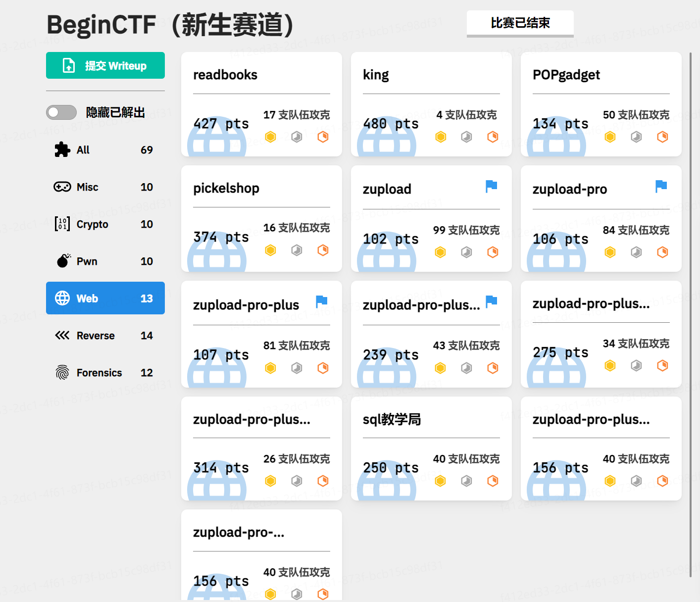This screenshot has width=700, height=602.
Task: Click the silver badge on sql教学局 card
Action: (466, 481)
